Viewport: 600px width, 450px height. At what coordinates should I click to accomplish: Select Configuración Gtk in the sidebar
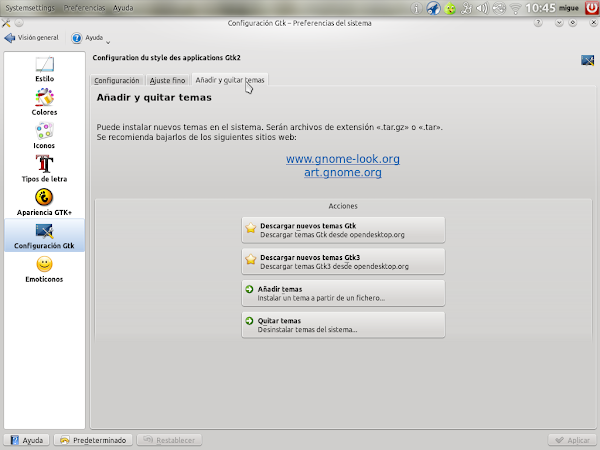[x=44, y=236]
